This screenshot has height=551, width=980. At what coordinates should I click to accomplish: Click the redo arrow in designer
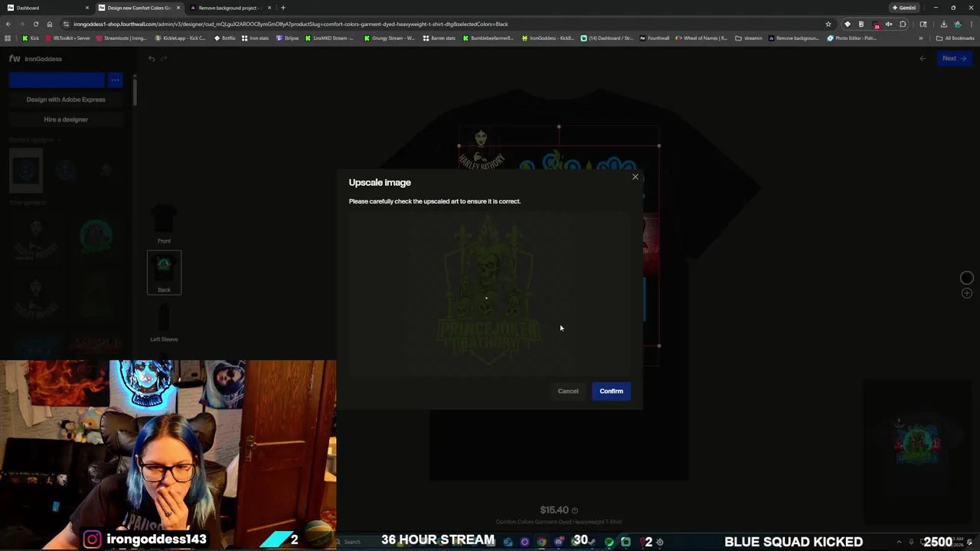click(x=164, y=58)
